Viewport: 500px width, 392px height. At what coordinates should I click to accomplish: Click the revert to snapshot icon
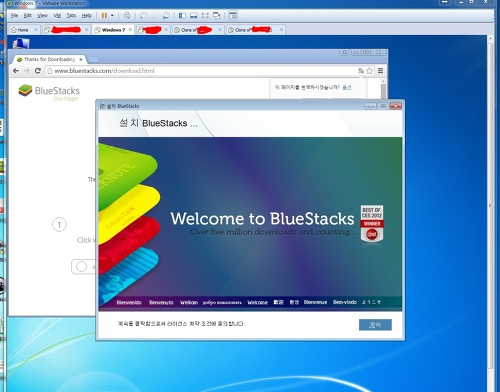click(155, 16)
